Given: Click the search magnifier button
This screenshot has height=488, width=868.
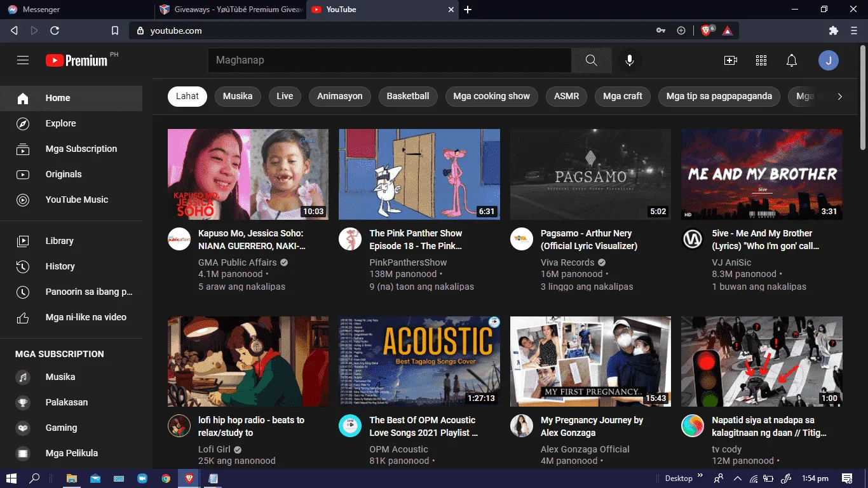Looking at the screenshot, I should pyautogui.click(x=591, y=60).
